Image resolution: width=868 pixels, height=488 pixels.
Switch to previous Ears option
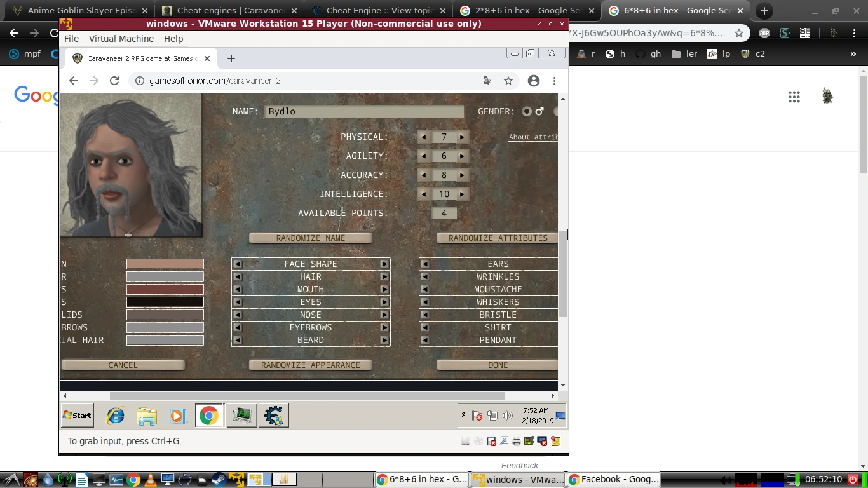(x=424, y=264)
